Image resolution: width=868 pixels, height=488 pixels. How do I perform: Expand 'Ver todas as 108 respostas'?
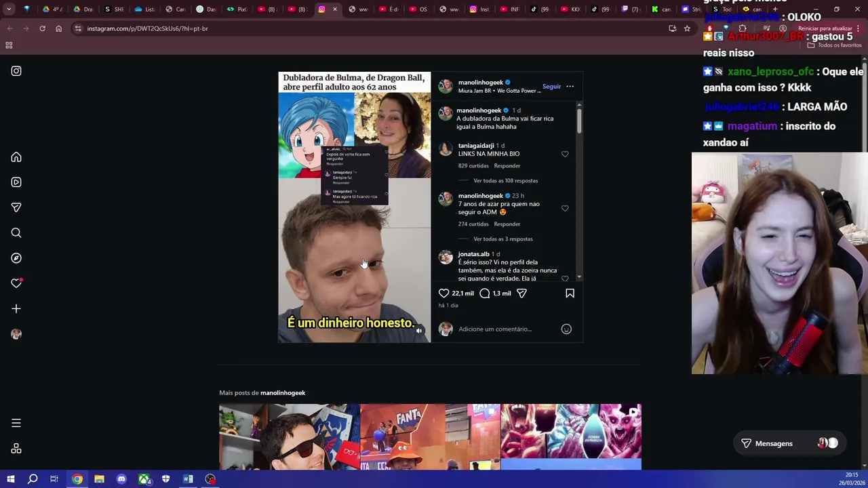coord(505,181)
